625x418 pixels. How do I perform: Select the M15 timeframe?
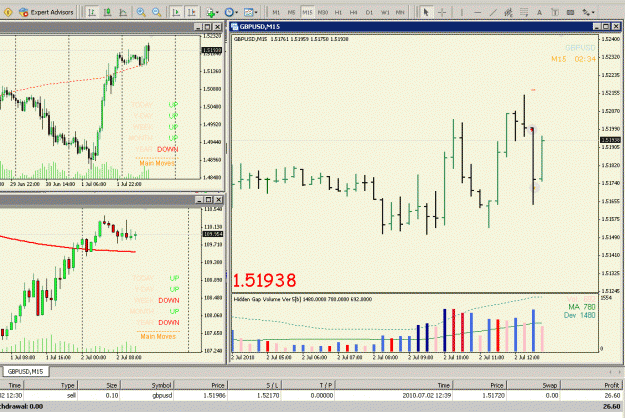click(307, 12)
